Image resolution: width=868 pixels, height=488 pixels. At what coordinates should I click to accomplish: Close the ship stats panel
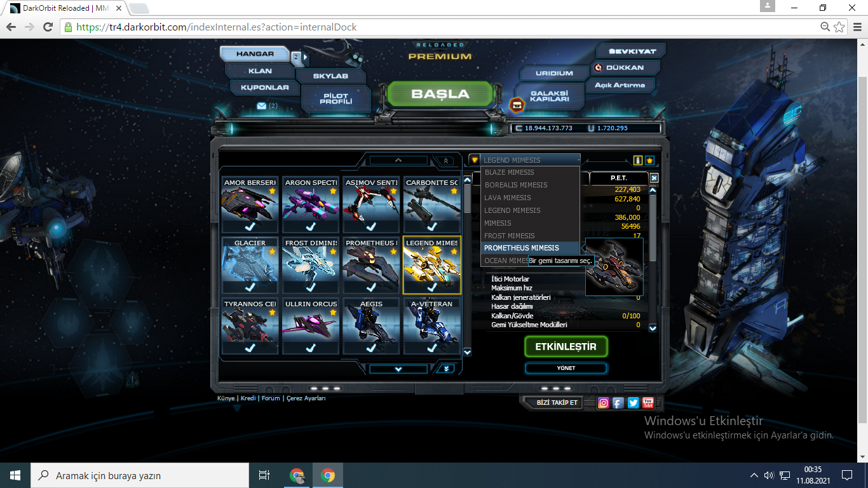click(x=654, y=179)
